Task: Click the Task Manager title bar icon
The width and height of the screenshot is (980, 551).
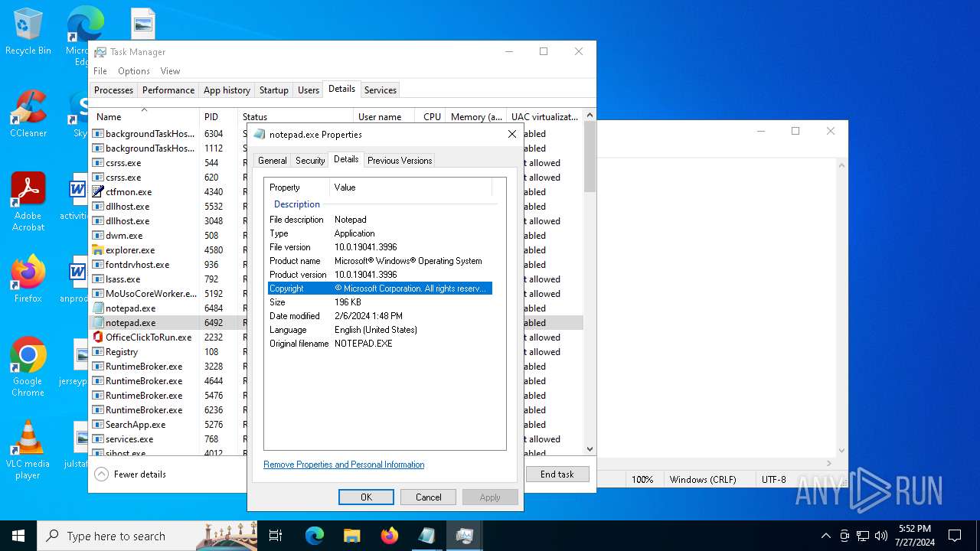Action: click(100, 52)
